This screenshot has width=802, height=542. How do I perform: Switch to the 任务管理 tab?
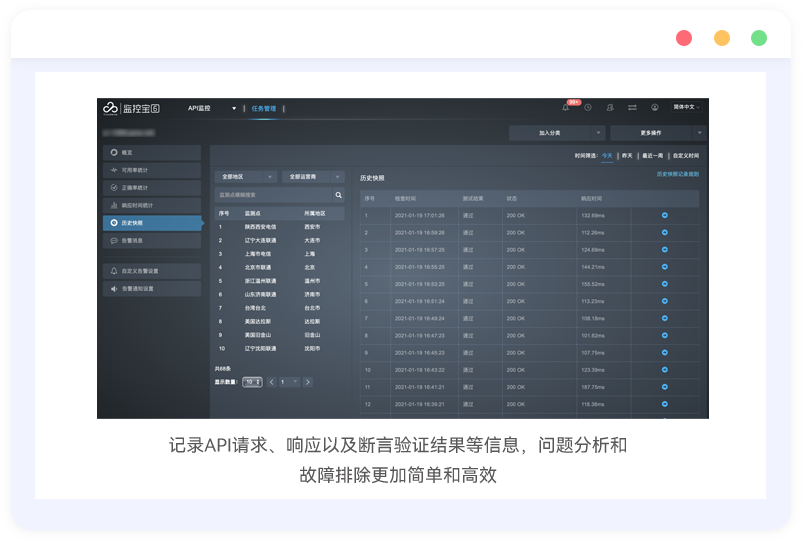click(x=264, y=108)
